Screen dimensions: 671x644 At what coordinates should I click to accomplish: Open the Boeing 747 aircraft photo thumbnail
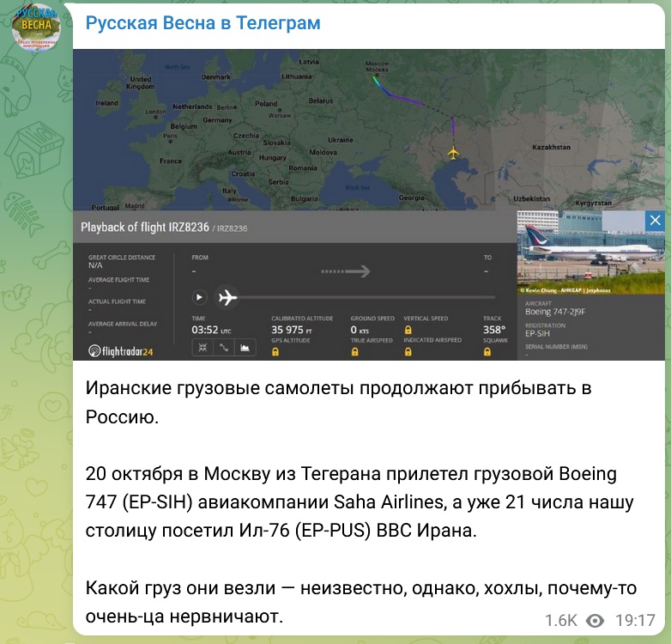pos(591,252)
